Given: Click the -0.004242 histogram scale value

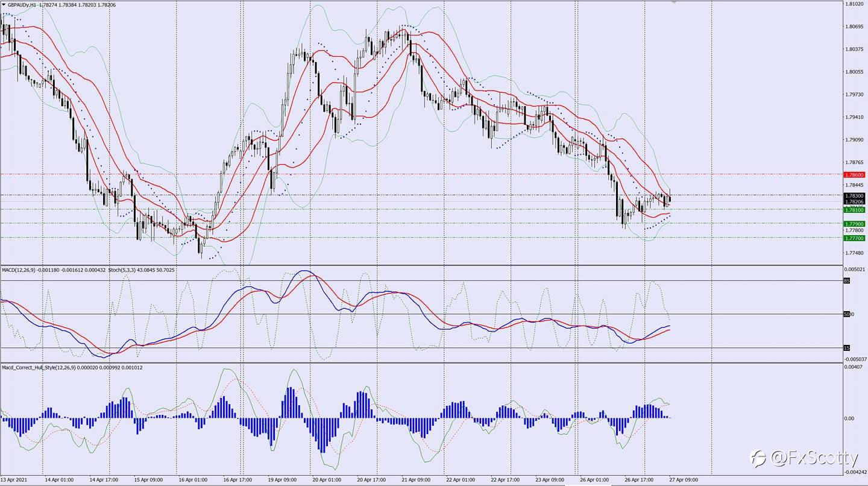Looking at the screenshot, I should pos(855,473).
